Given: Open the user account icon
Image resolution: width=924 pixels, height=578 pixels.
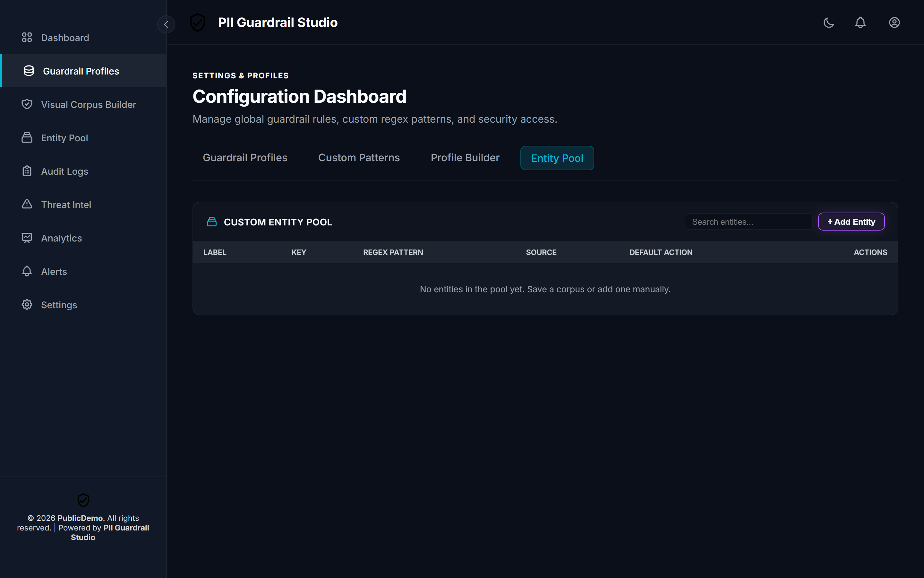Looking at the screenshot, I should [x=894, y=22].
